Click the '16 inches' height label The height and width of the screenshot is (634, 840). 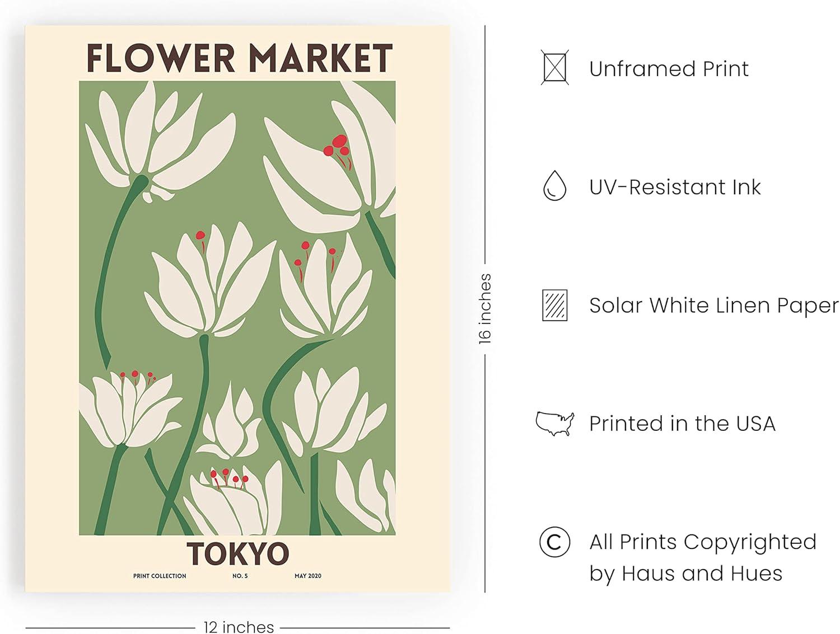point(485,308)
